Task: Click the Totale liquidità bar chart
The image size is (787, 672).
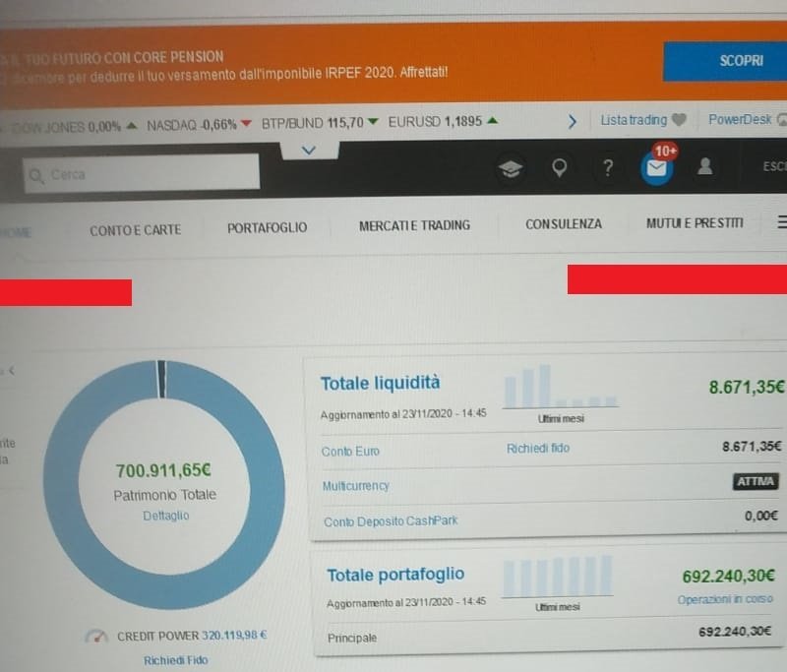Action: click(x=559, y=389)
